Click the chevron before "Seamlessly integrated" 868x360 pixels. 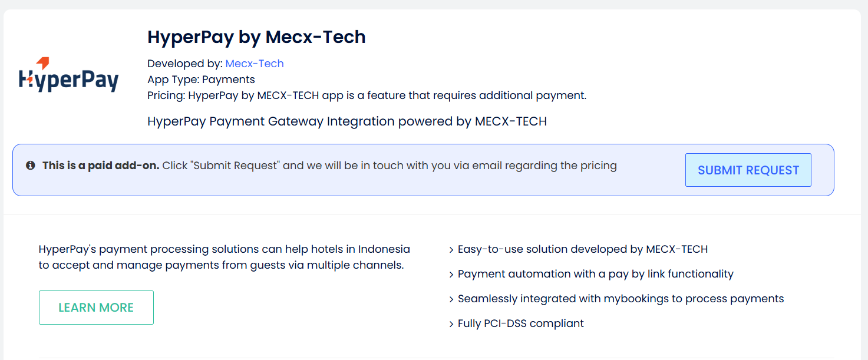451,299
